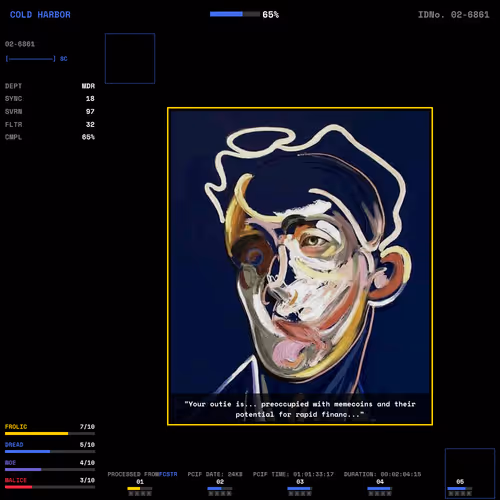
Task: Click the blue DREAD meter bar
Action: 50,452
